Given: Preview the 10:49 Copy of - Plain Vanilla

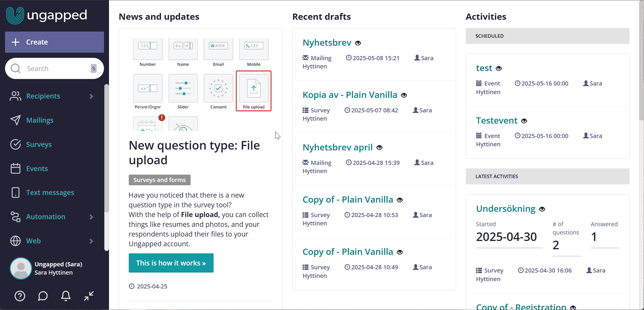Looking at the screenshot, I should [400, 252].
